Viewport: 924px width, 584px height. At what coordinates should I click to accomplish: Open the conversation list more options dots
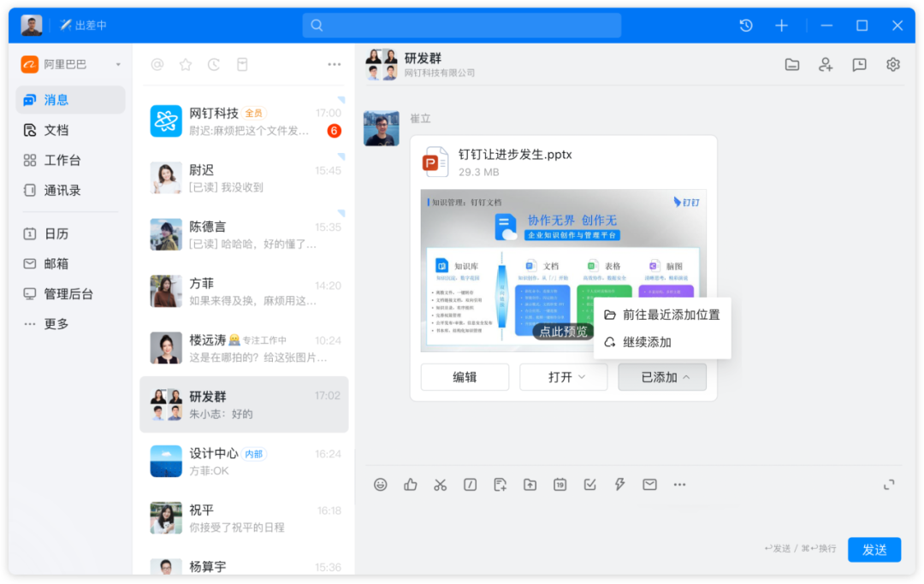click(x=335, y=64)
